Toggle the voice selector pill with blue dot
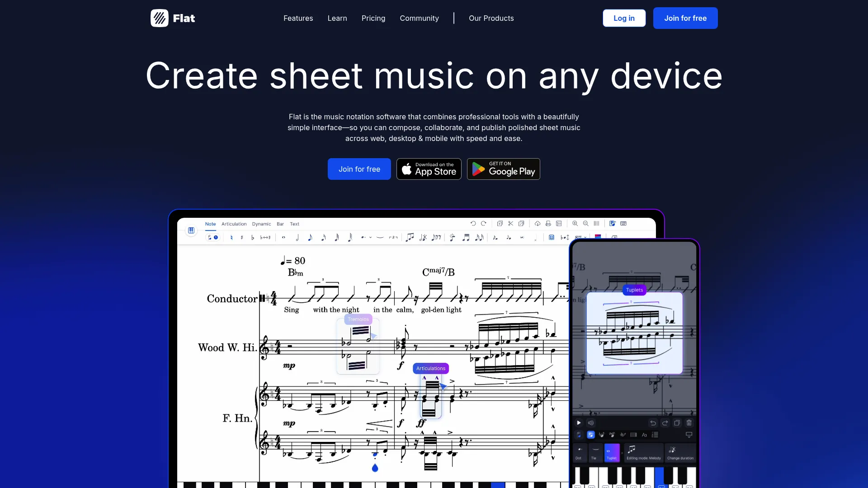868x488 pixels. pyautogui.click(x=213, y=237)
